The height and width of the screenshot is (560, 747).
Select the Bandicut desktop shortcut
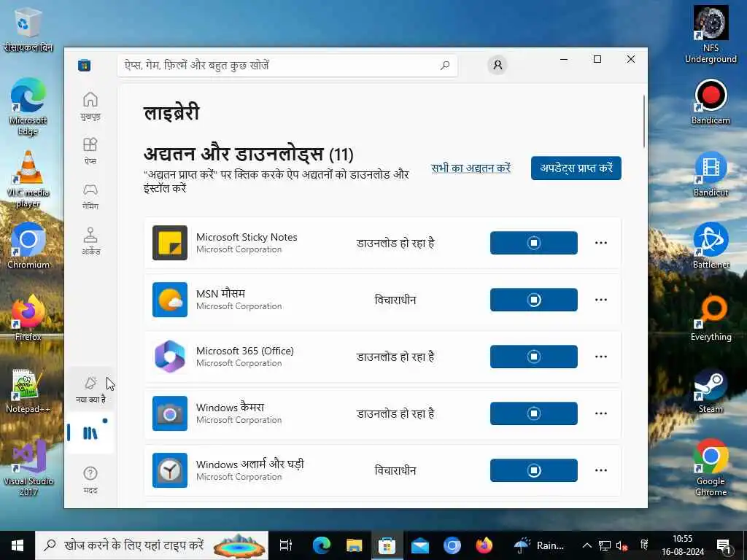tap(711, 174)
